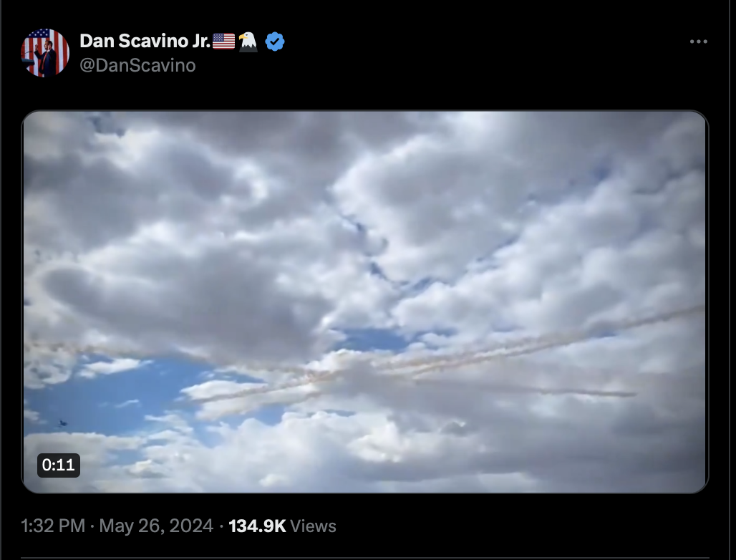Image resolution: width=736 pixels, height=560 pixels.
Task: Open Dan Scavino's profile avatar
Action: click(x=45, y=52)
